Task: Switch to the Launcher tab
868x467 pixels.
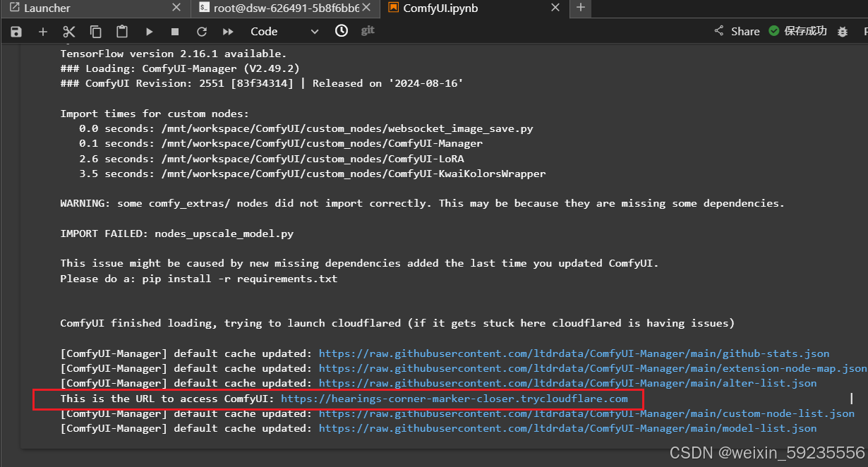Action: click(95, 8)
